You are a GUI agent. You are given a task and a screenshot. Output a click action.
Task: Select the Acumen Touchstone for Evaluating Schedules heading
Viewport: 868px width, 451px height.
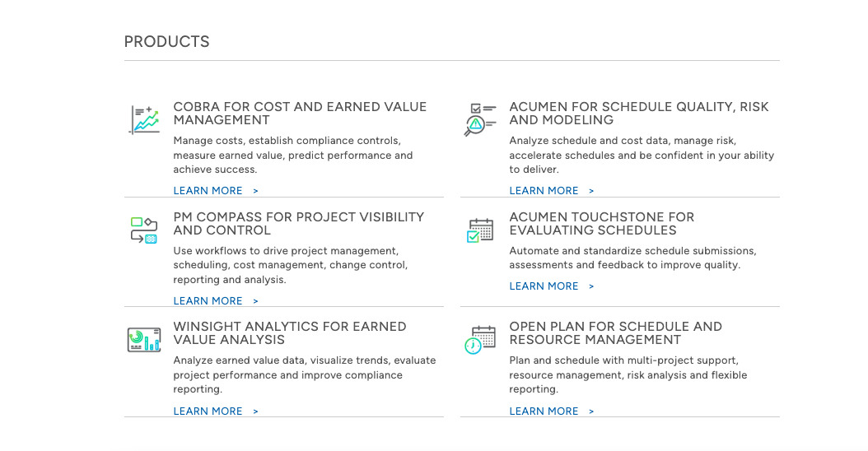(602, 224)
